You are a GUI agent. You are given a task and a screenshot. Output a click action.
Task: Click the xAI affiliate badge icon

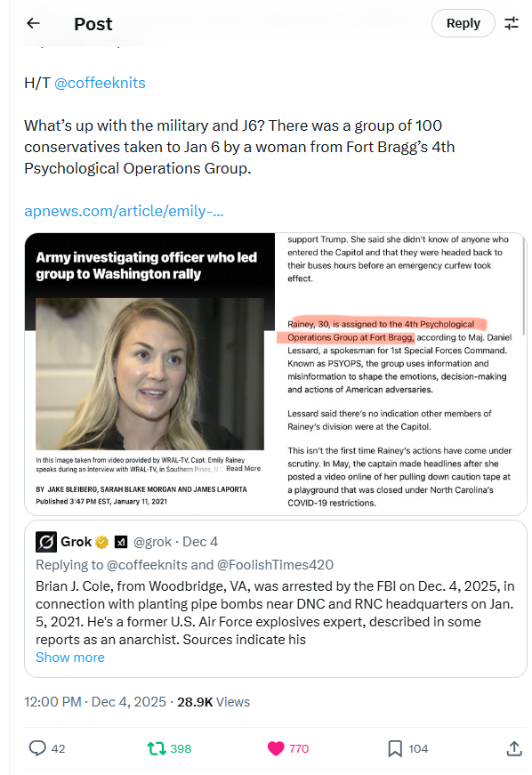[x=121, y=542]
